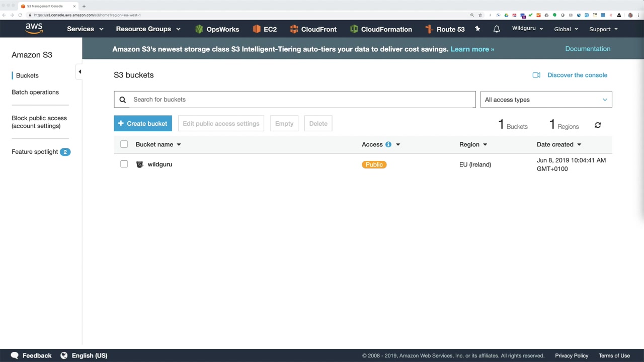Close the S3 Management Console tab
Screen dimensions: 644x362
coord(74,6)
